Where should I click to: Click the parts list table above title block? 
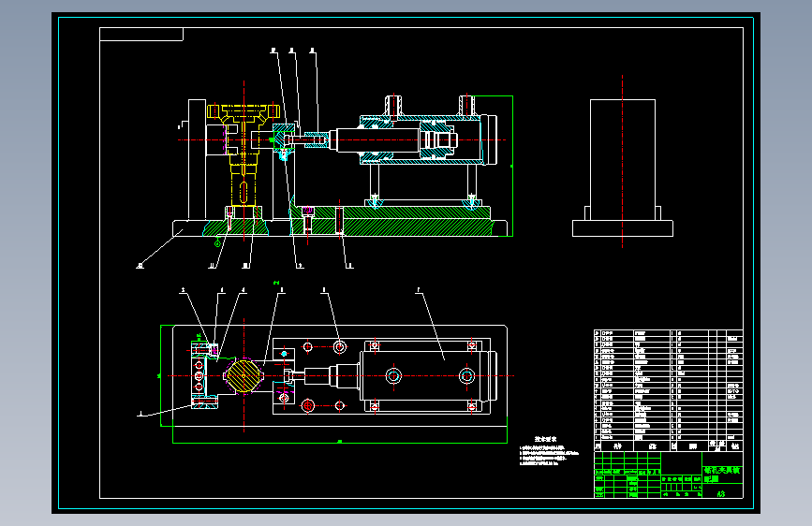668,390
